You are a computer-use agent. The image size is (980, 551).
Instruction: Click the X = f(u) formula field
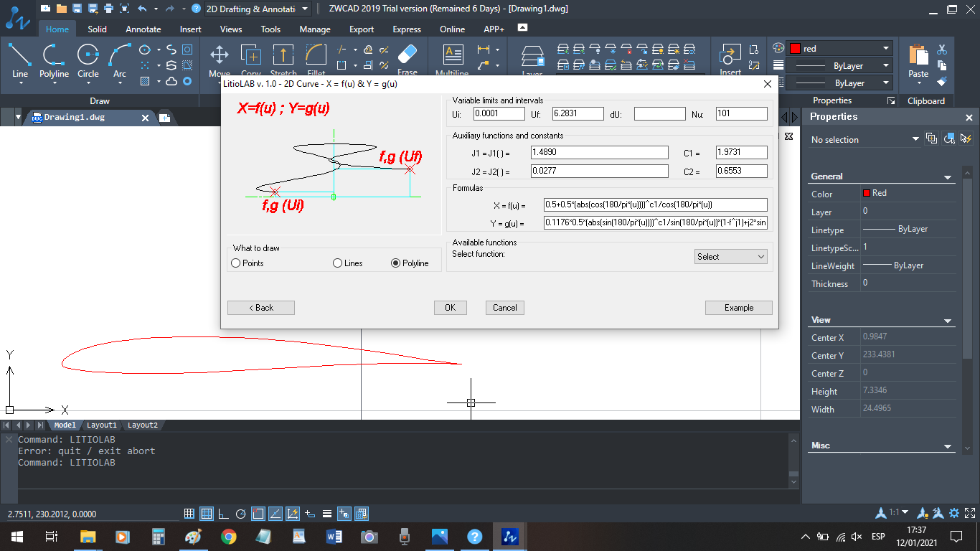pyautogui.click(x=656, y=204)
